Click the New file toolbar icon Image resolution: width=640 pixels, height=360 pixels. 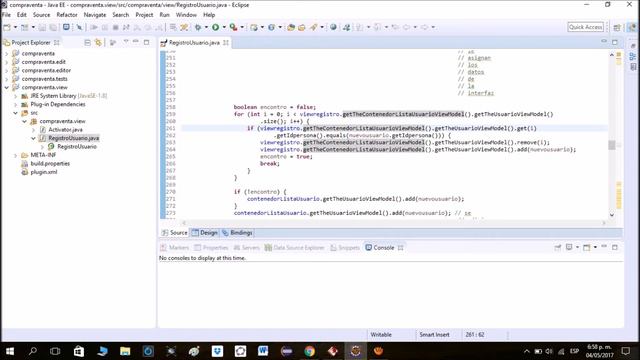point(7,27)
